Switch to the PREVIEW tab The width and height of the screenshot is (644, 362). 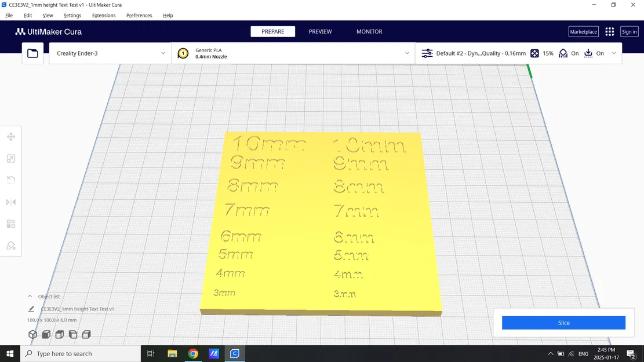coord(320,31)
